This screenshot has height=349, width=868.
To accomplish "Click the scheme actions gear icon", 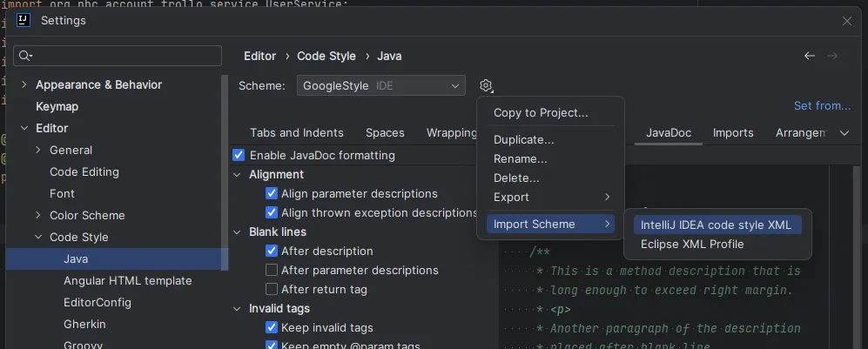I will click(x=486, y=85).
